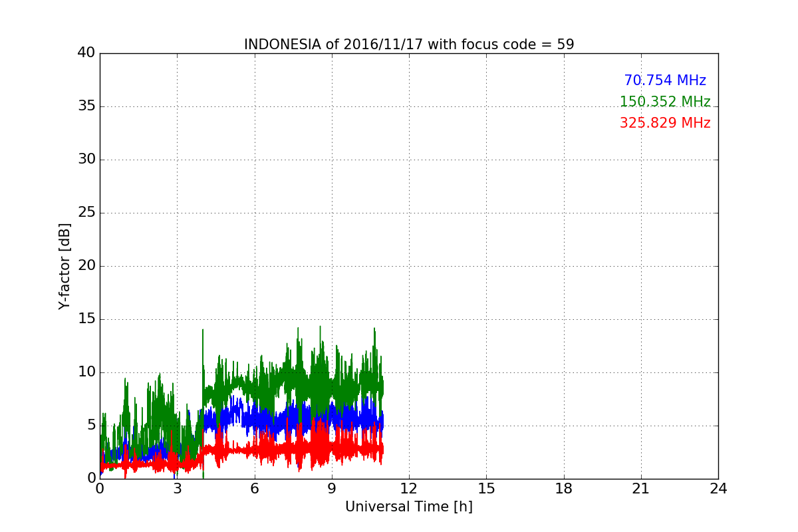The height and width of the screenshot is (532, 798).
Task: Click the y-axis tick label 25
Action: pos(86,213)
